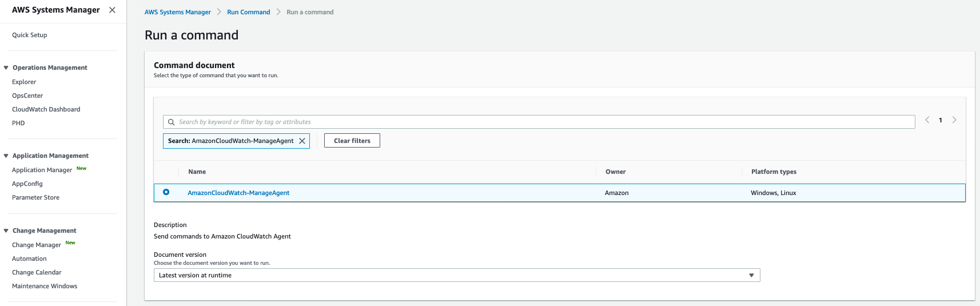Click page number 1 indicator

coord(941,120)
